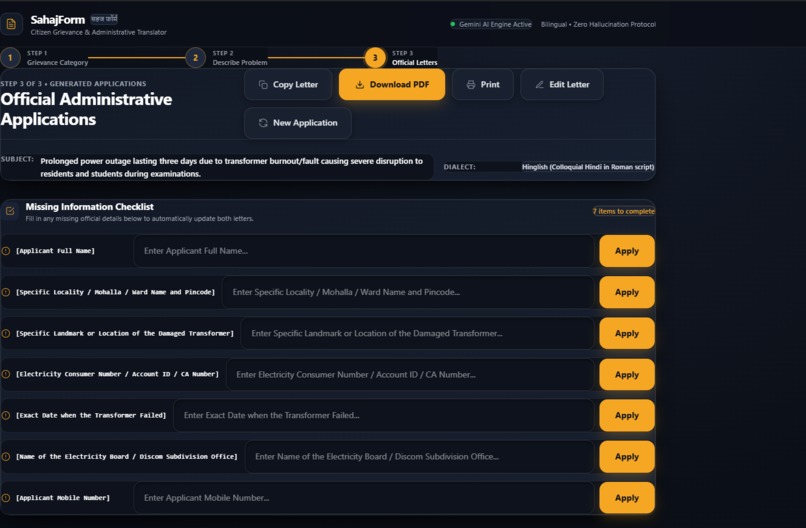Print the official letter
The height and width of the screenshot is (528, 806).
[x=483, y=84]
